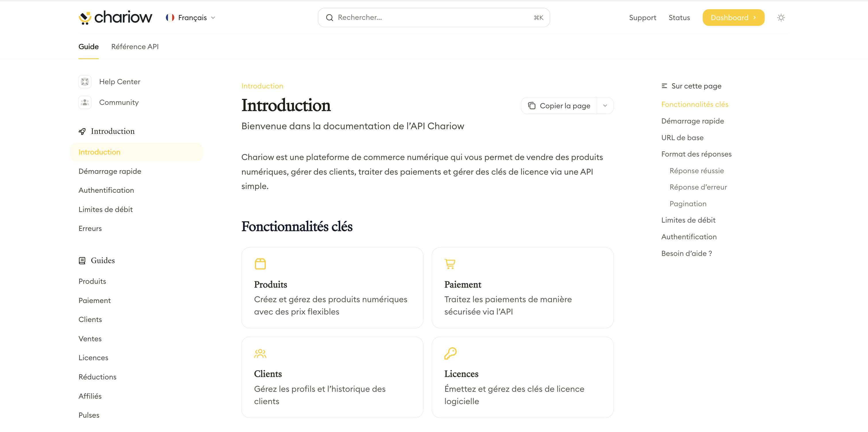The width and height of the screenshot is (868, 432).
Task: Toggle light/dark theme sun icon
Action: [x=781, y=18]
